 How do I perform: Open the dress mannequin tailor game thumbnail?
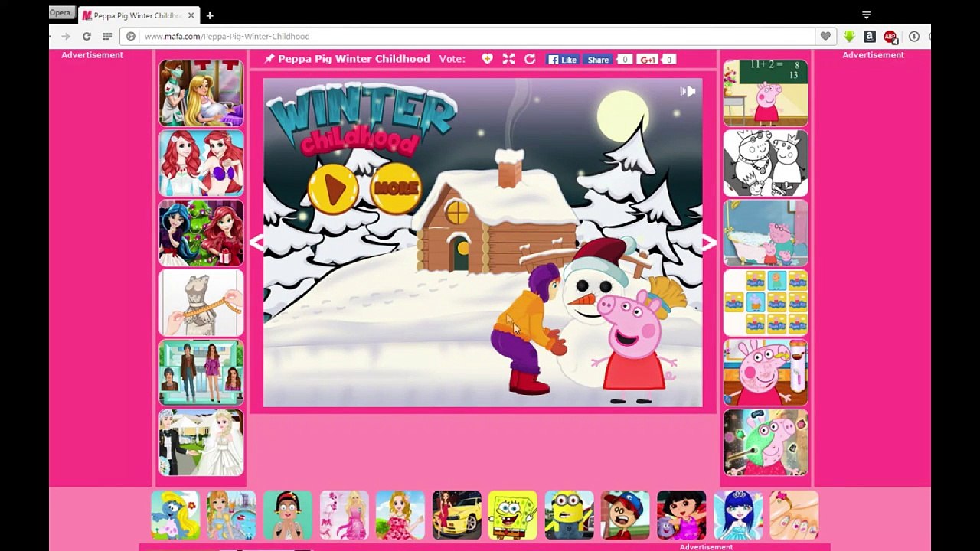click(201, 303)
